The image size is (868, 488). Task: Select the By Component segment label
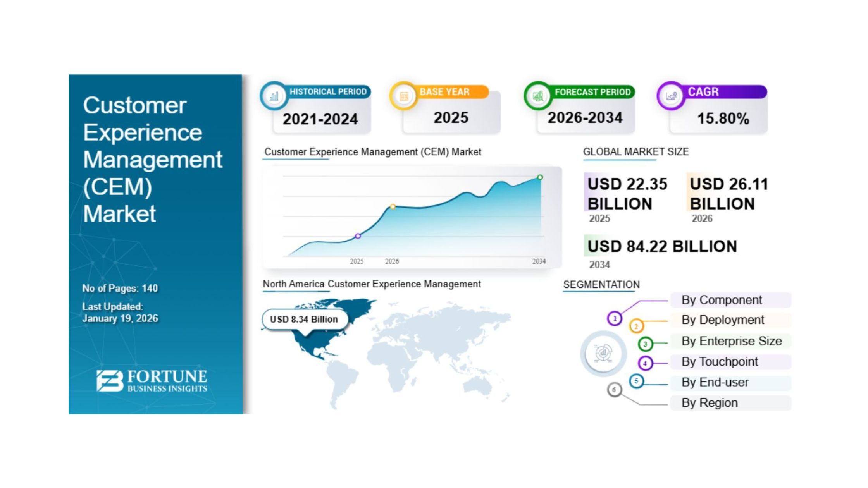click(x=722, y=300)
